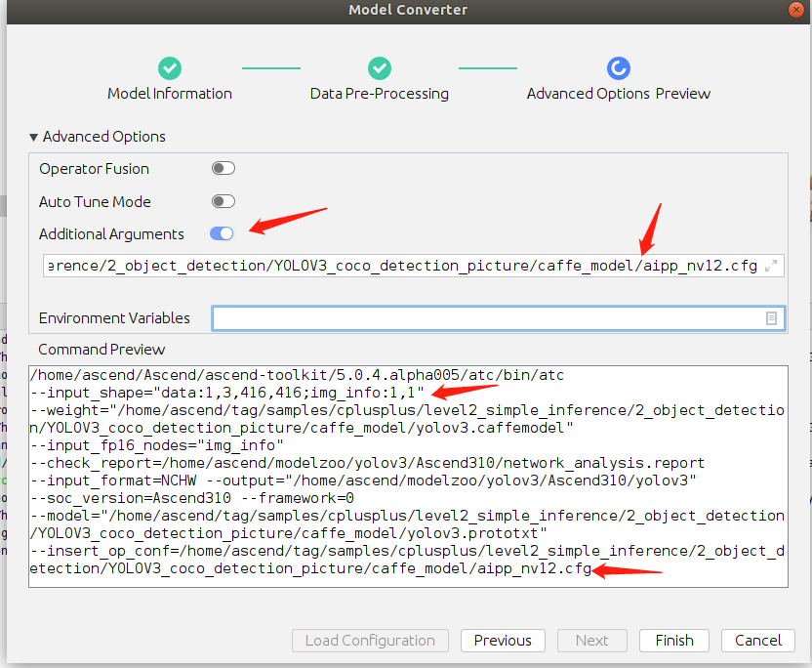Click the --input_shape line in Command Preview
This screenshot has width=812, height=668.
point(226,393)
